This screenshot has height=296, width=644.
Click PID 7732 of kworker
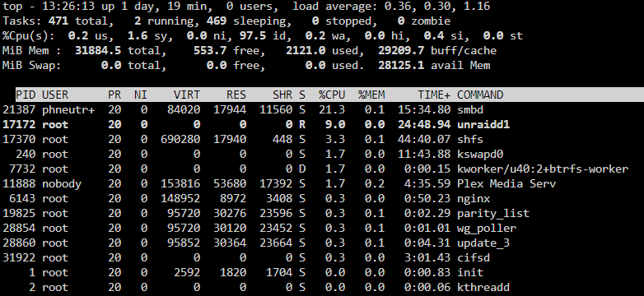coord(22,169)
